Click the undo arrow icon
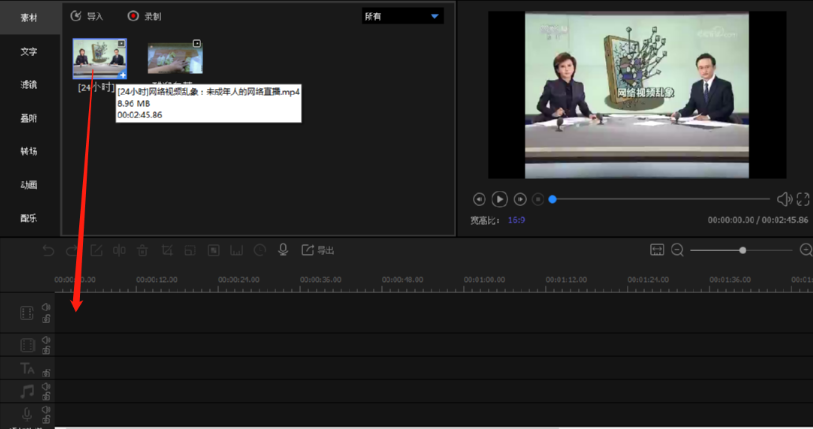 pos(48,250)
